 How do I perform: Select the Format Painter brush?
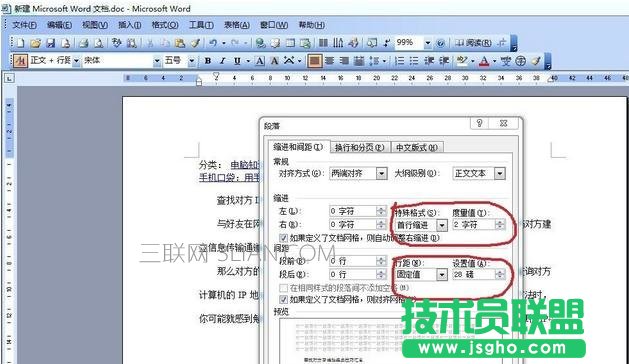[195, 43]
